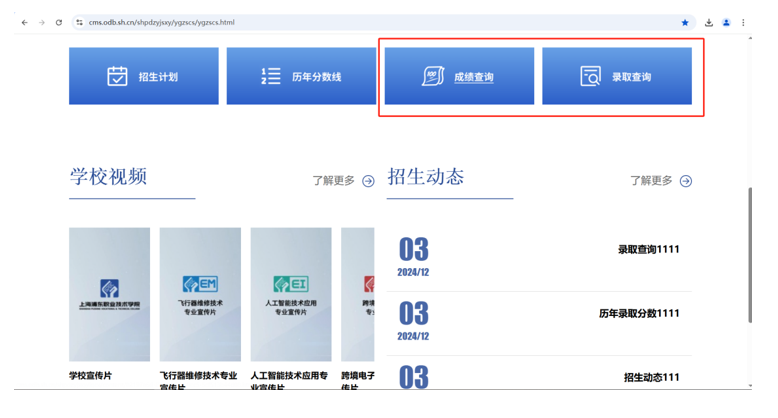Reload the page with refresh icon
The width and height of the screenshot is (778, 418).
[59, 22]
